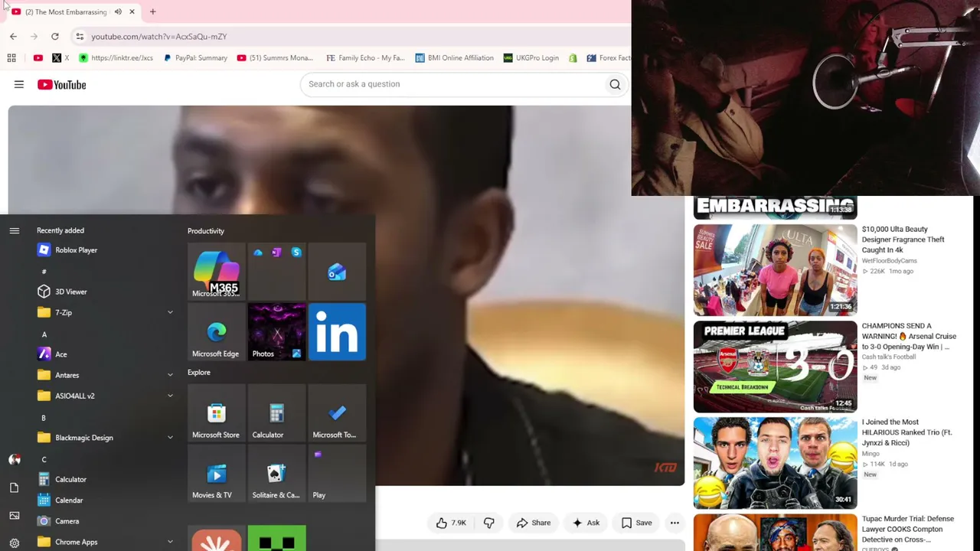Click the YouTube search magnifier button
The height and width of the screenshot is (551, 980).
tap(615, 84)
